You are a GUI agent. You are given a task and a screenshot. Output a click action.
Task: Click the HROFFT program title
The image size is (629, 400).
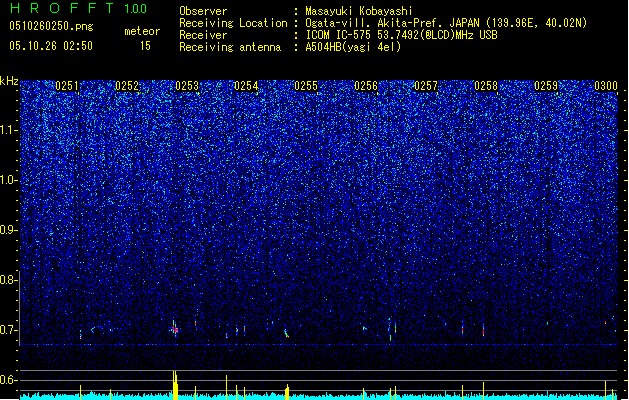click(62, 8)
